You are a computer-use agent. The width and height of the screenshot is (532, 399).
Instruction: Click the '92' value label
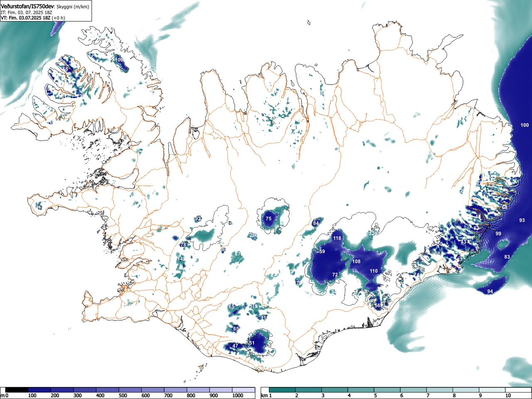tap(198, 219)
